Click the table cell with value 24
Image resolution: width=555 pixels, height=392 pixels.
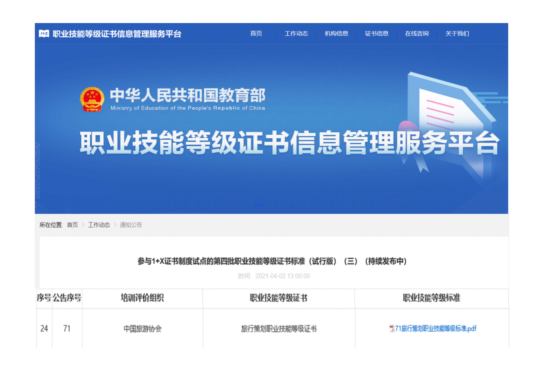click(44, 328)
